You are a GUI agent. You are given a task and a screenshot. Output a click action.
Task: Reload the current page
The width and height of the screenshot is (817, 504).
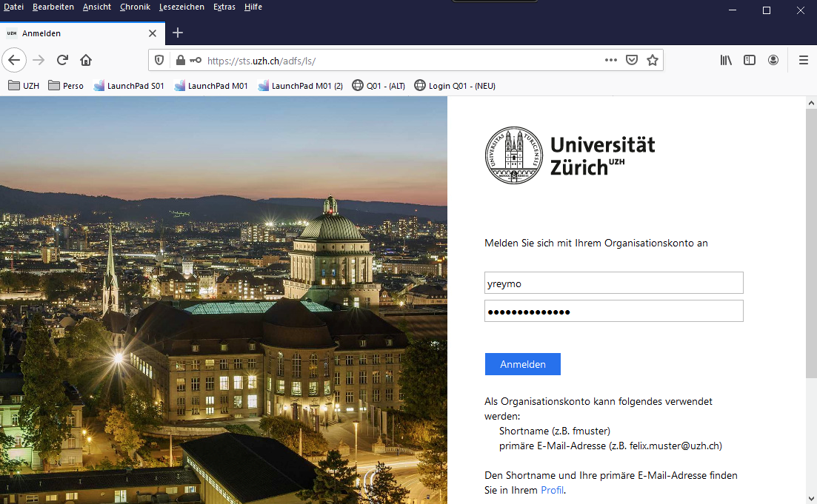click(62, 60)
